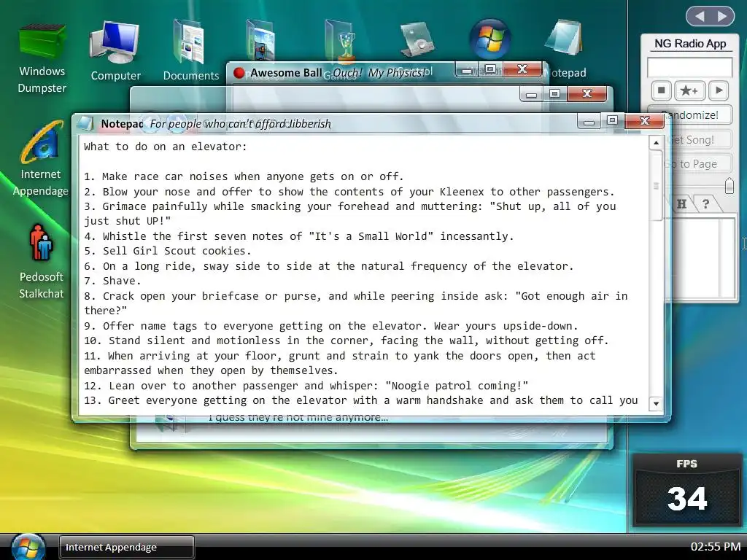
Task: Maximize the Notepad window
Action: click(x=612, y=121)
